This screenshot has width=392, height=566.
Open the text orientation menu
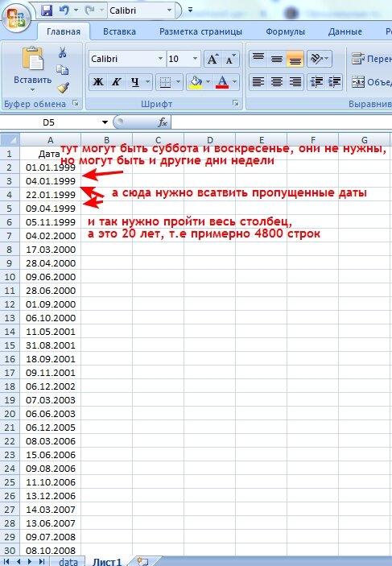320,59
